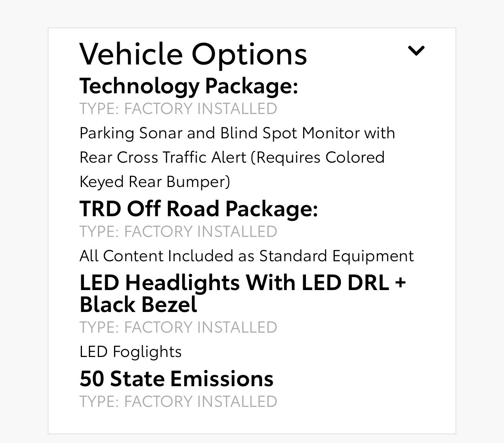Click Keyed Rear Bumper text
504x443 pixels.
pyautogui.click(x=155, y=182)
